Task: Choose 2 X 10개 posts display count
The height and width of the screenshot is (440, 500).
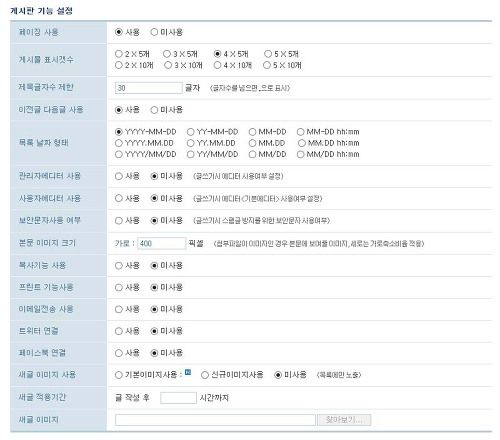Action: pyautogui.click(x=119, y=65)
